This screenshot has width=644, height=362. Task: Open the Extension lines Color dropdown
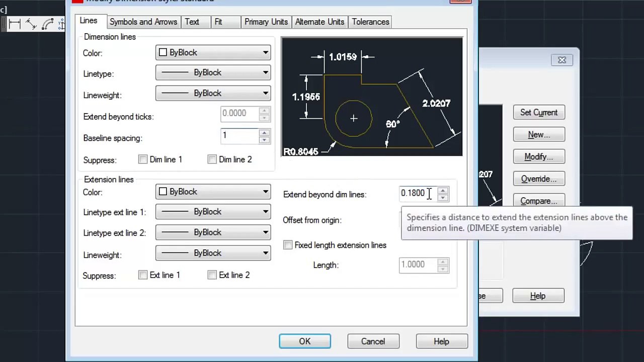pyautogui.click(x=213, y=192)
